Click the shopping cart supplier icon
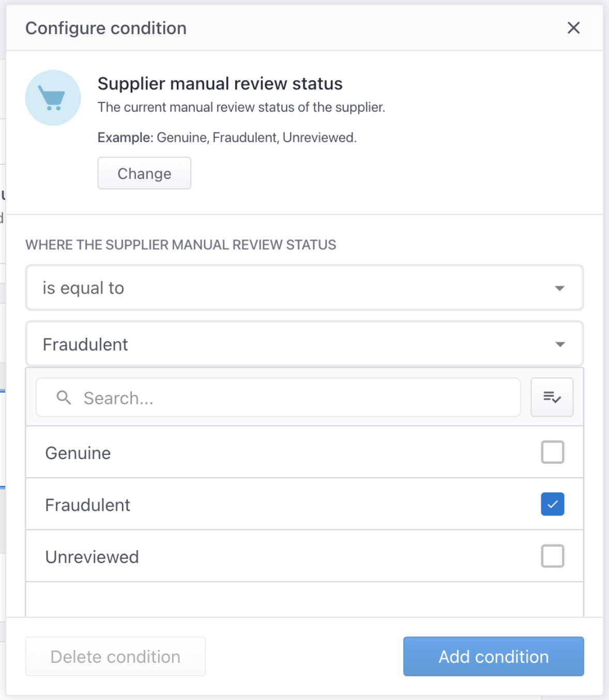The width and height of the screenshot is (609, 700). (x=53, y=98)
